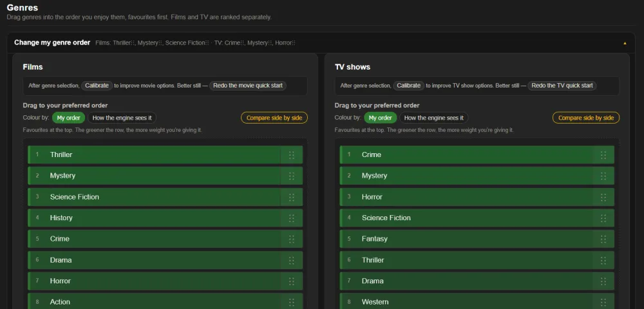Grab the drag handle on Films Horror row
644x309 pixels.
pyautogui.click(x=292, y=281)
